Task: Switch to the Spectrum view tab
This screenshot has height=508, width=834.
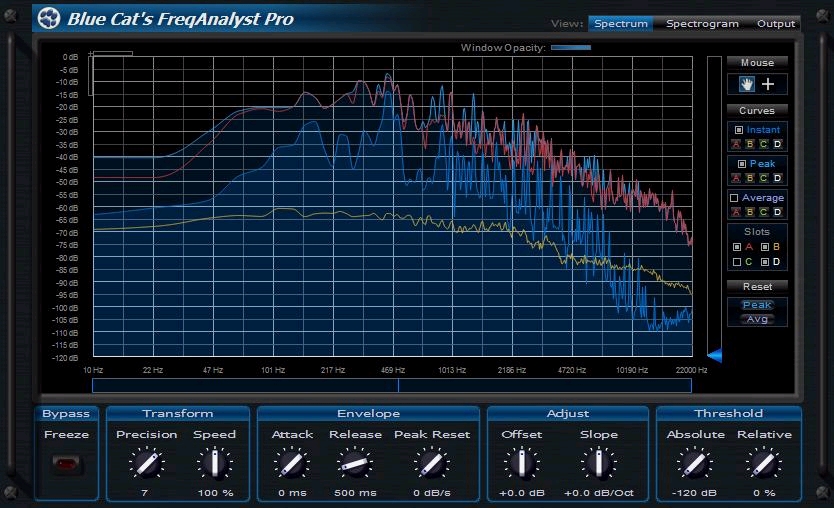Action: pos(621,23)
